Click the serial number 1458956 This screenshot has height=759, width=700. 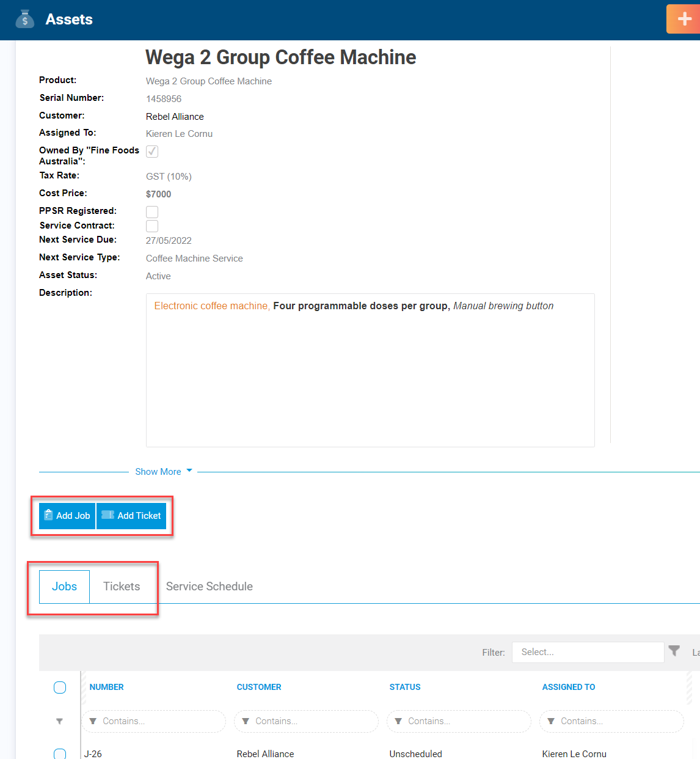click(x=164, y=99)
